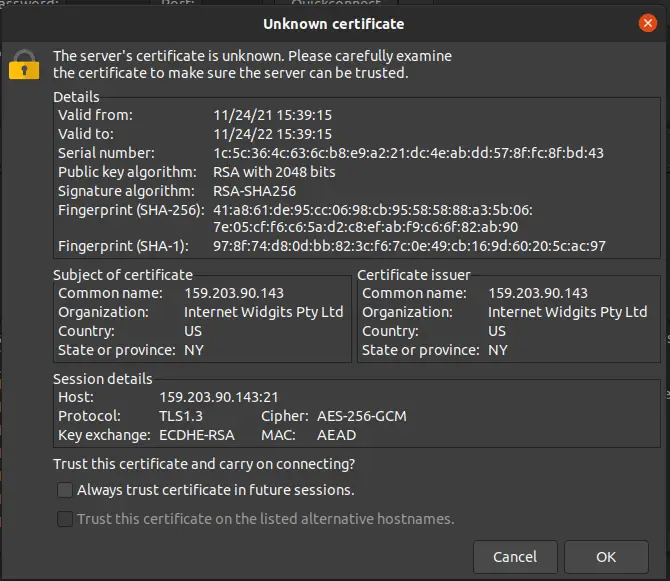The width and height of the screenshot is (670, 581).
Task: Click OK to accept the certificate
Action: pyautogui.click(x=606, y=557)
